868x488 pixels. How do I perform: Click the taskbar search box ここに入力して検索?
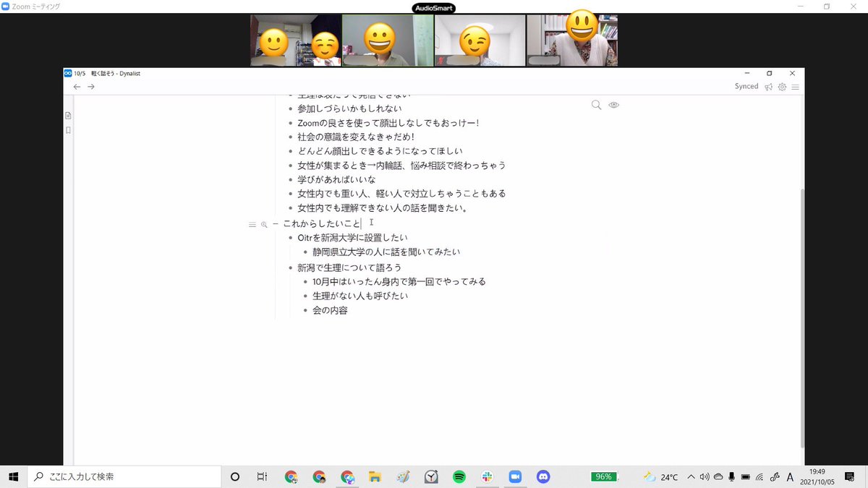coord(124,476)
